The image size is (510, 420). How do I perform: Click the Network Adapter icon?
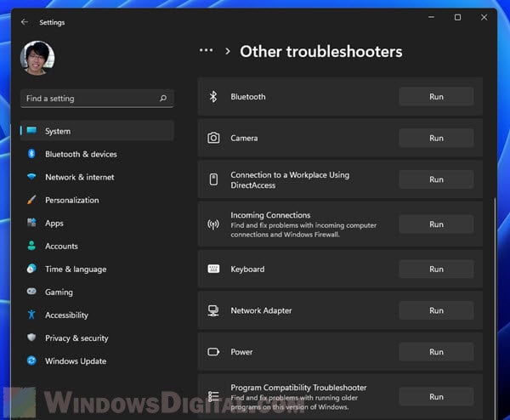pos(213,310)
